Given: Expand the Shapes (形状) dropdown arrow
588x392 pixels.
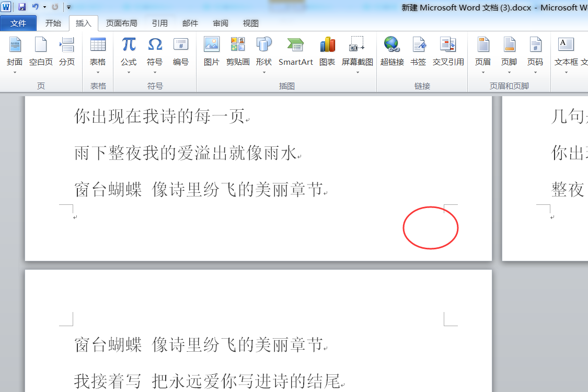Looking at the screenshot, I should coord(264,72).
